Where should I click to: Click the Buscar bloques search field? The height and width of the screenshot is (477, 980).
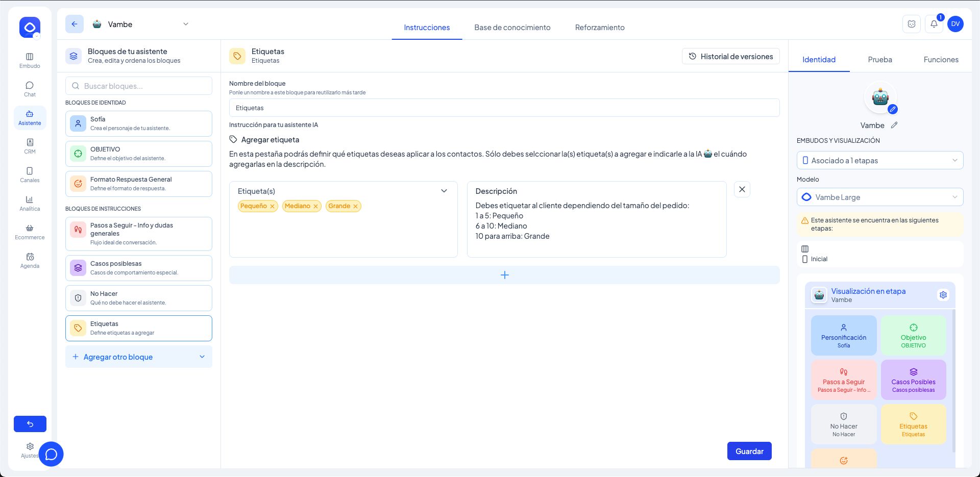coord(139,86)
